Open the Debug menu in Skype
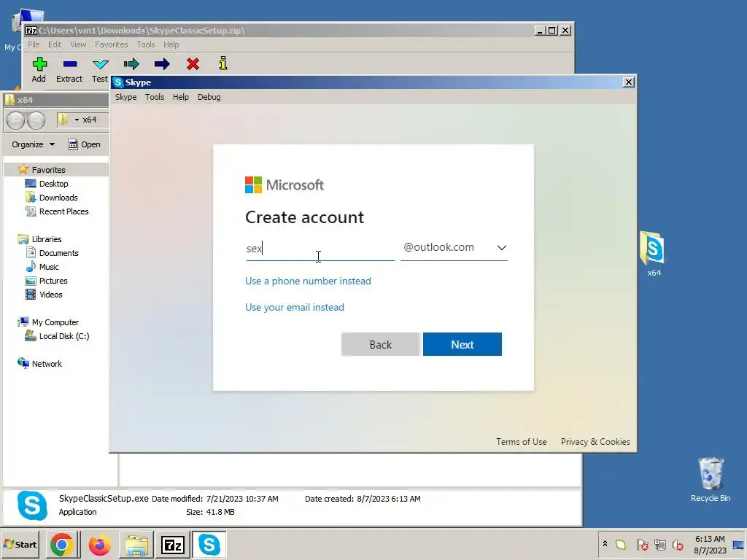The image size is (747, 560). coord(209,97)
